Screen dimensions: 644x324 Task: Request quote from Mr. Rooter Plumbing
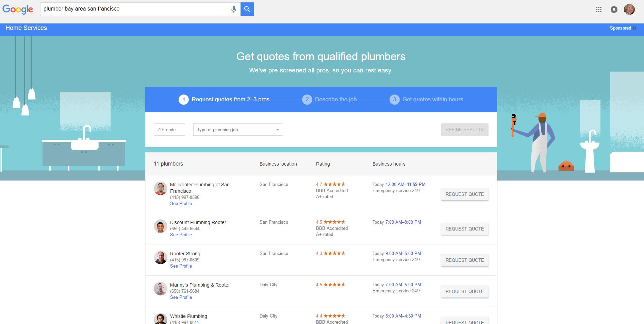(x=465, y=194)
